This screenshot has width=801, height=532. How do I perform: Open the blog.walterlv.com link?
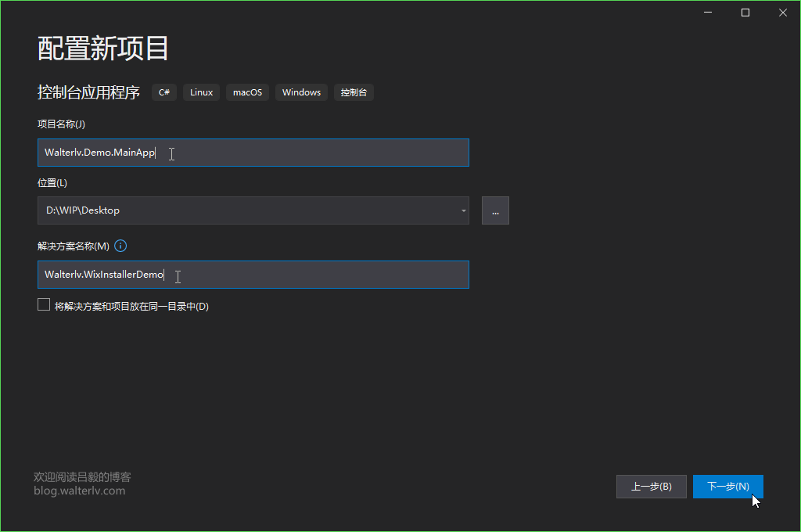click(x=79, y=490)
